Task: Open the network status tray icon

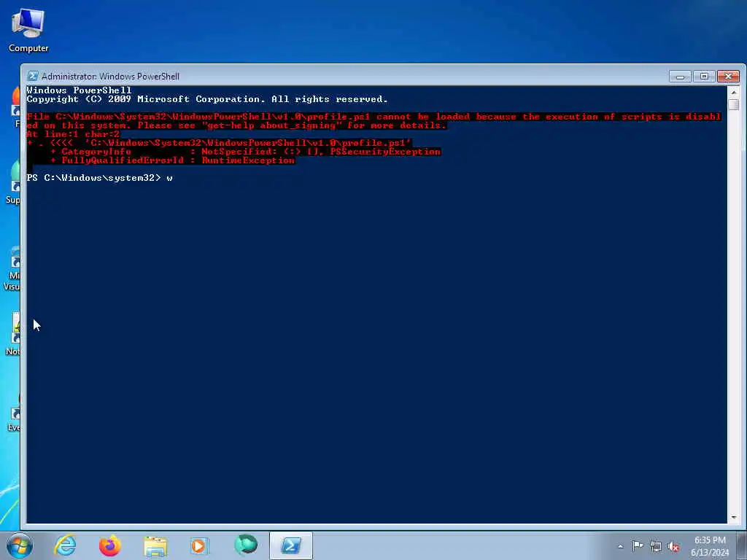Action: pos(656,546)
